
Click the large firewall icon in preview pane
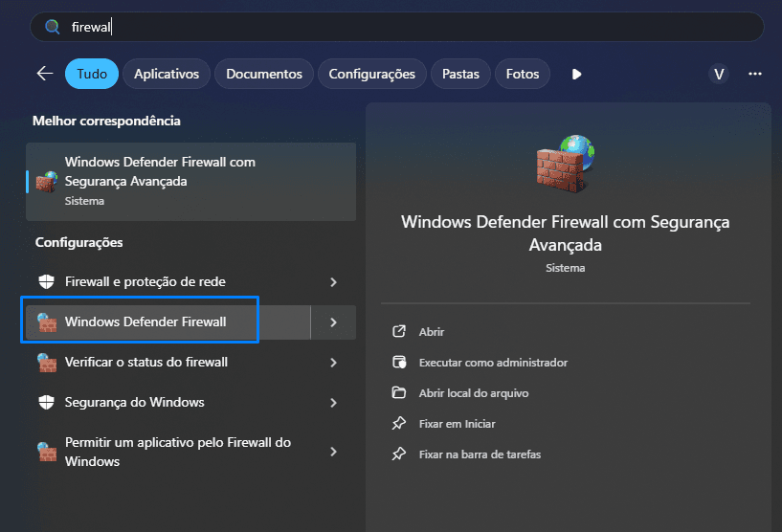click(566, 164)
